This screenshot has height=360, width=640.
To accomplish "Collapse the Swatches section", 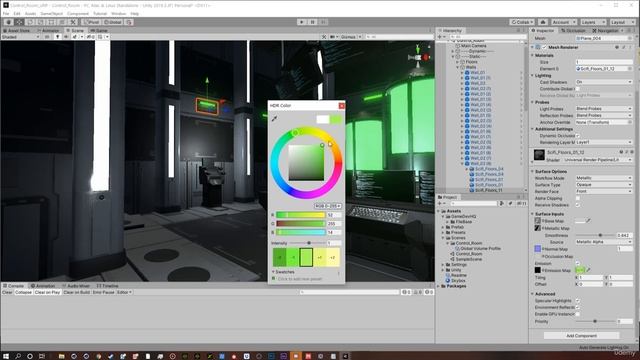I will [x=273, y=272].
